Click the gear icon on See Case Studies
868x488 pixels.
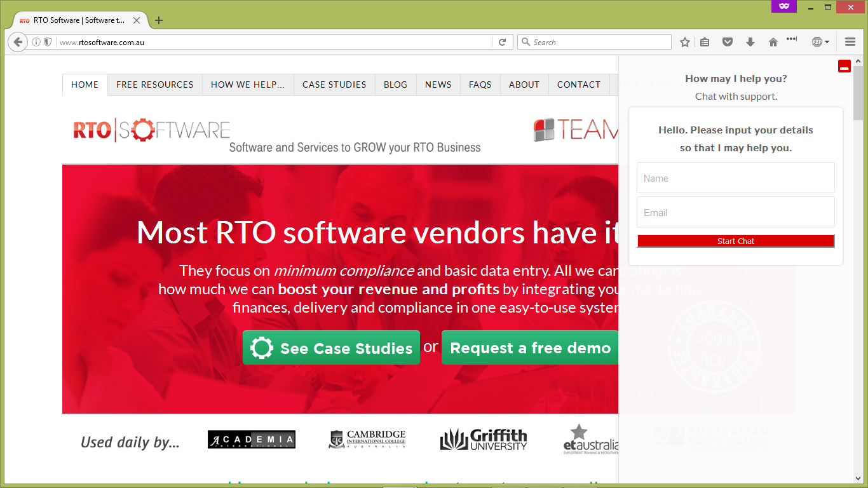point(262,348)
